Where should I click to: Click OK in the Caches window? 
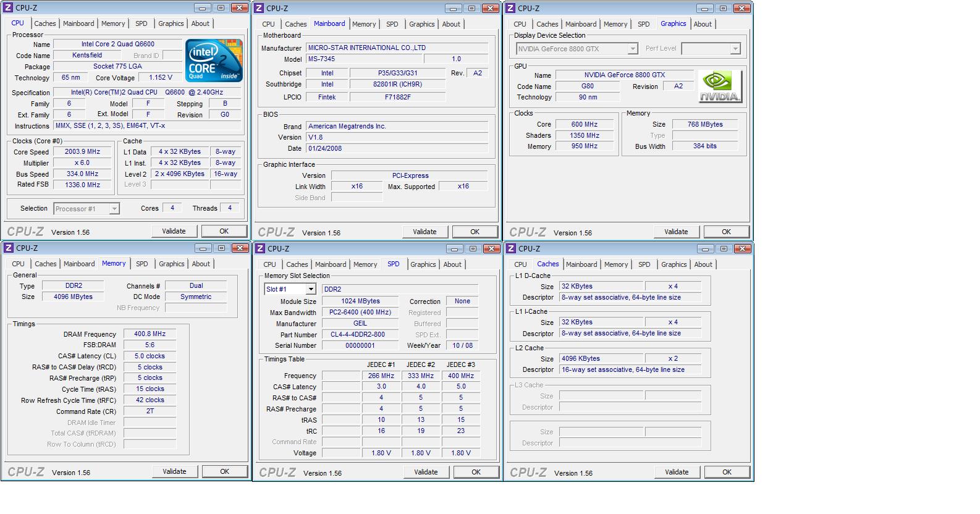point(727,472)
